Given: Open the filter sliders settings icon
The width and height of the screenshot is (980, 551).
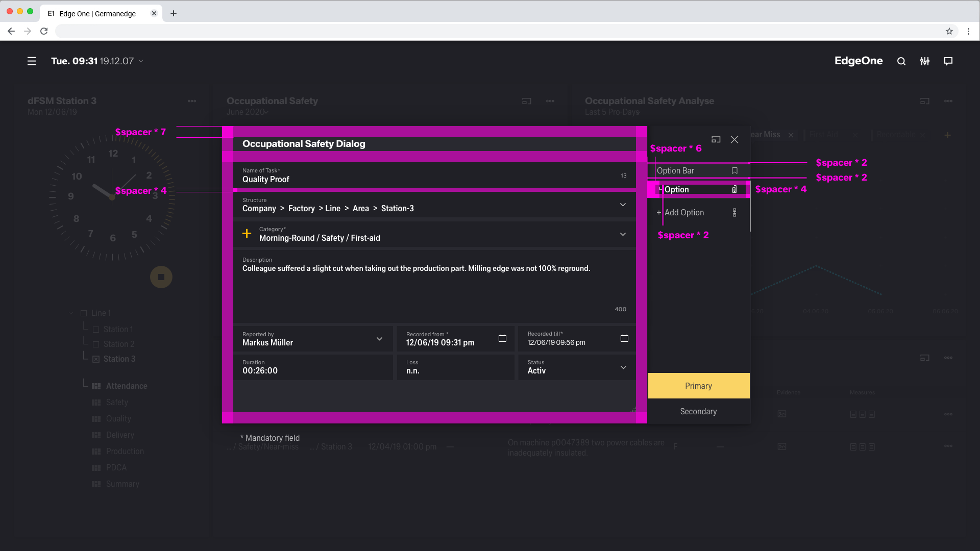Looking at the screenshot, I should point(925,61).
